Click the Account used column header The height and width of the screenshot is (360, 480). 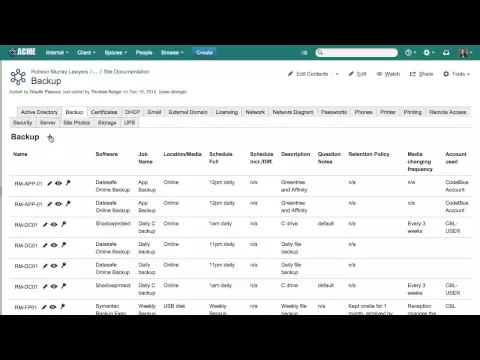coord(456,158)
